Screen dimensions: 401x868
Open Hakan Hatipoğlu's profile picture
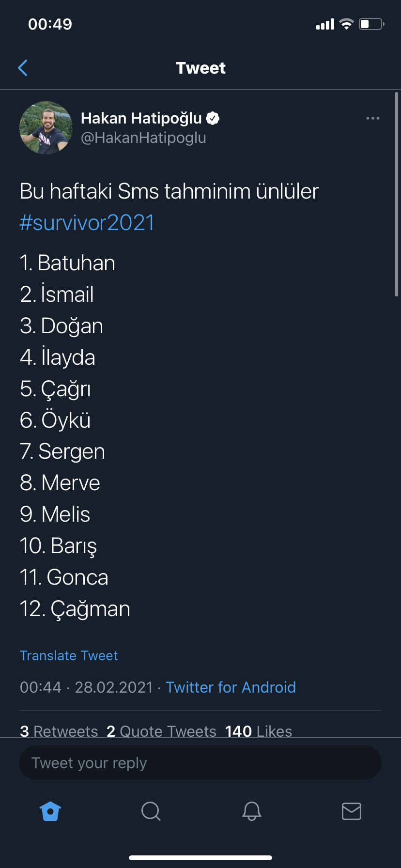46,128
